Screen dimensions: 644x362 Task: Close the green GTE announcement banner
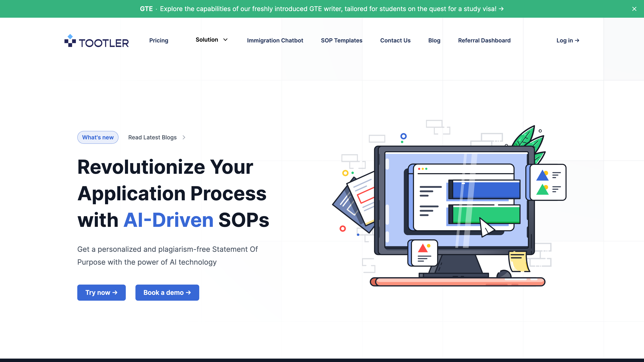tap(634, 9)
